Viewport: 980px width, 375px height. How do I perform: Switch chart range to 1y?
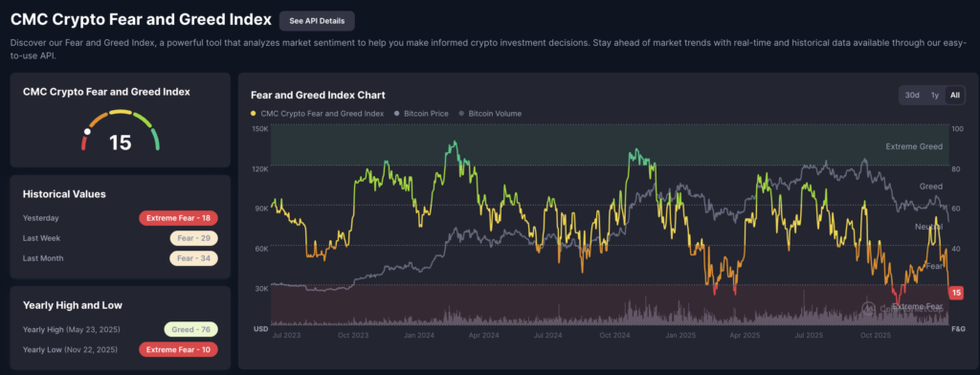(934, 95)
